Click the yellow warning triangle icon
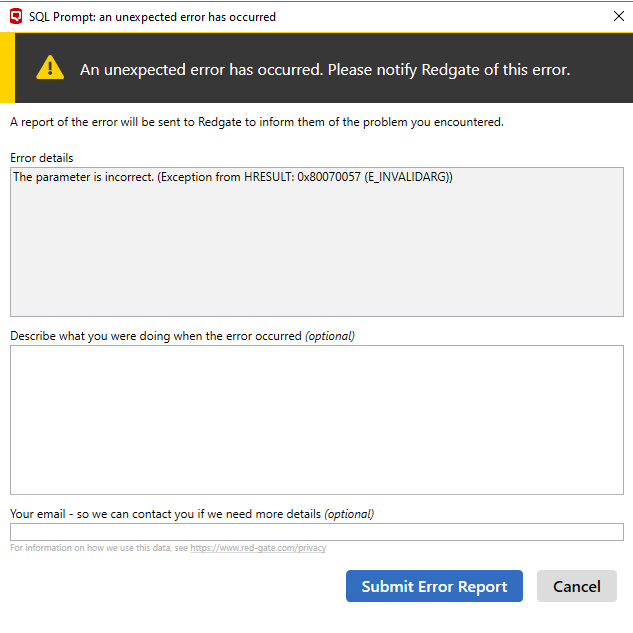633x633 pixels. (x=50, y=68)
